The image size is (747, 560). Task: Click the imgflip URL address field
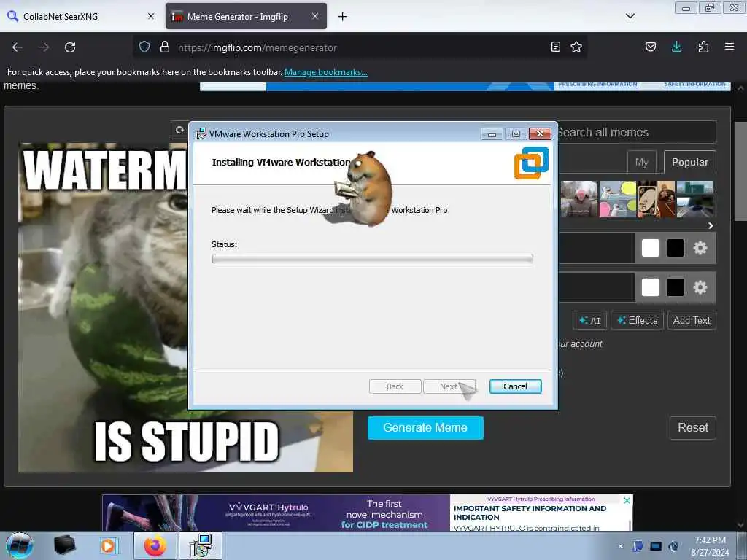pos(362,47)
